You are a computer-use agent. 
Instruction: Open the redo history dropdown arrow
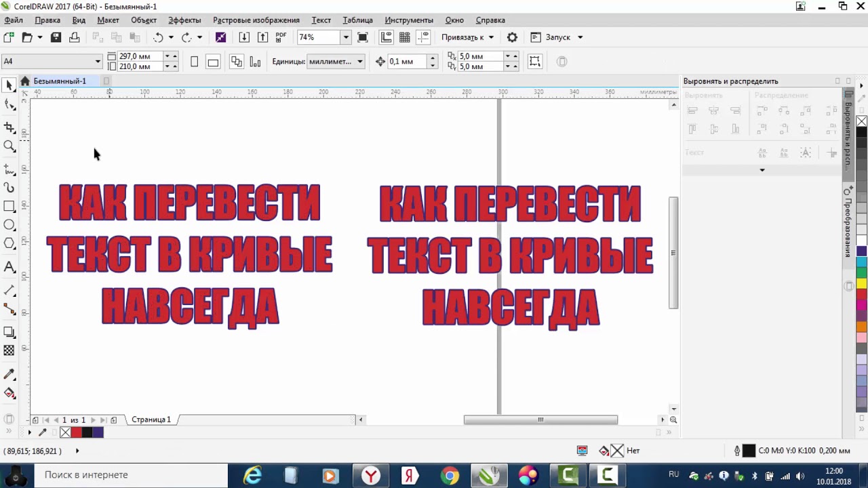click(199, 37)
